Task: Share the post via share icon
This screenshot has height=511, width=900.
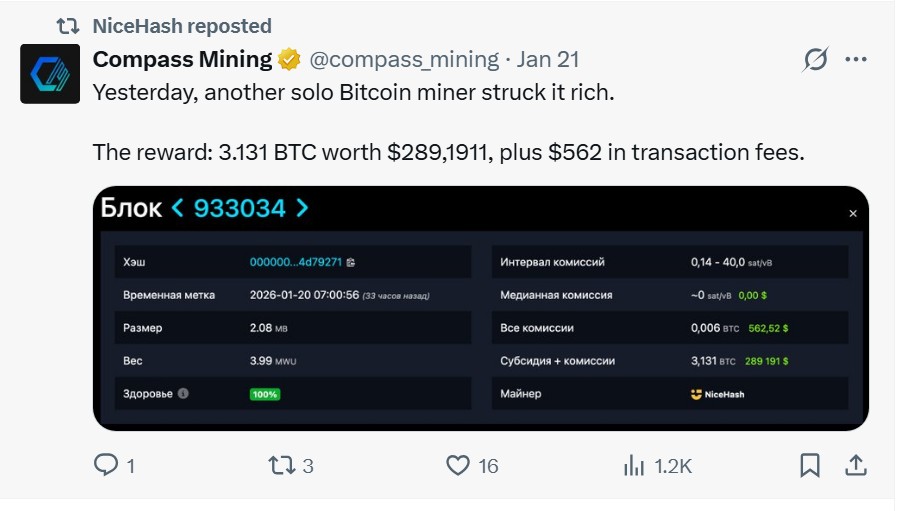Action: [x=856, y=465]
